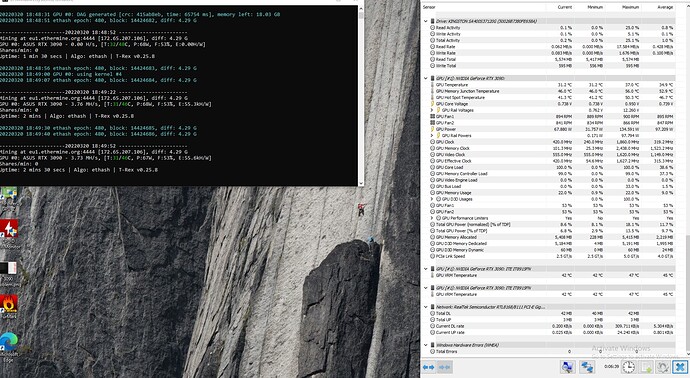Click the PCIe Link Speed circular icon

pyautogui.click(x=432, y=256)
